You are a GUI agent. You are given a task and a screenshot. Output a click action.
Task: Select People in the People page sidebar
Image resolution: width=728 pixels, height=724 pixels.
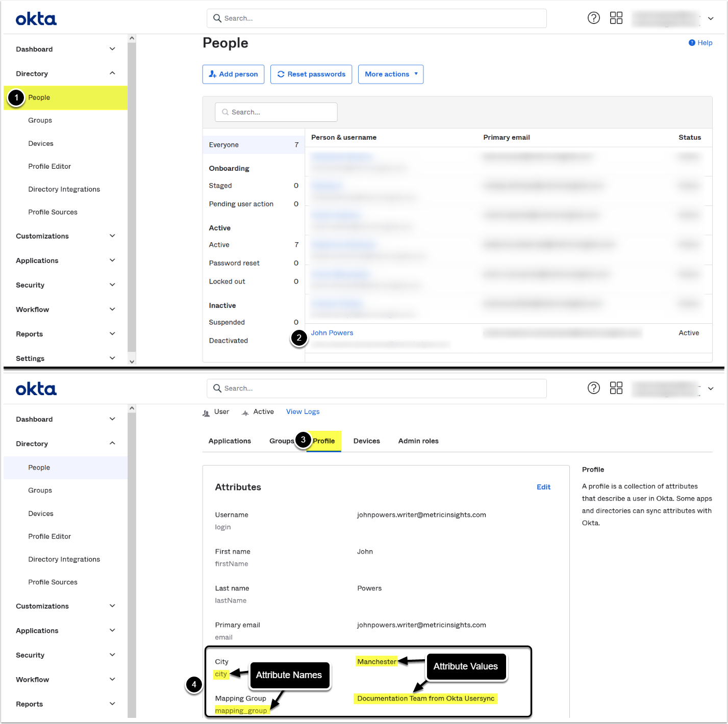[x=66, y=98]
